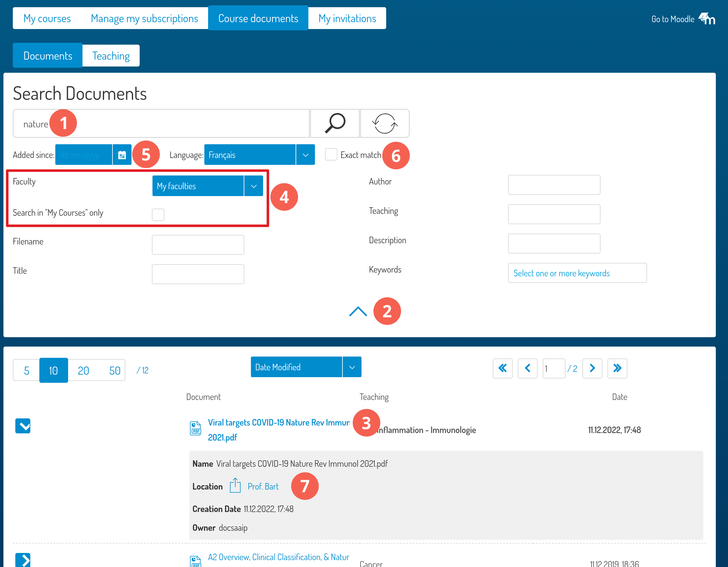
Task: Check Search in "My Courses" only
Action: point(158,214)
